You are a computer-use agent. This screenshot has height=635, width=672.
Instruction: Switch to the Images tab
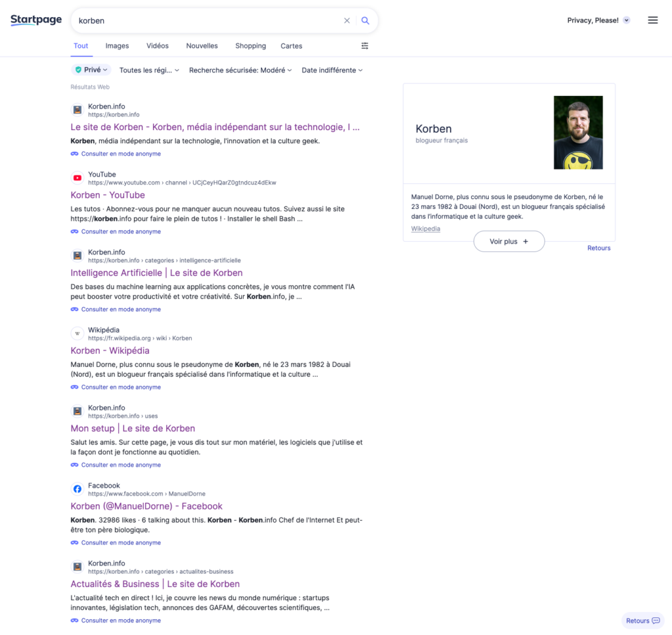click(117, 46)
